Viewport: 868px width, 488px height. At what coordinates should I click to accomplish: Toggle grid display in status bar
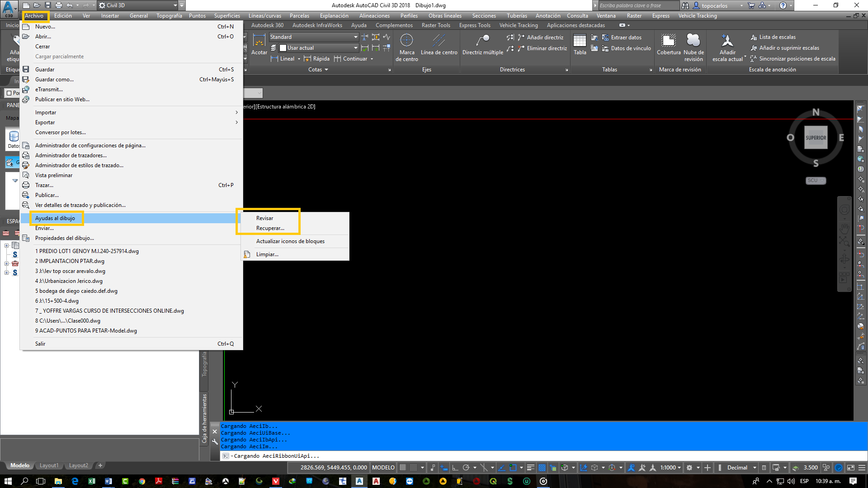403,468
